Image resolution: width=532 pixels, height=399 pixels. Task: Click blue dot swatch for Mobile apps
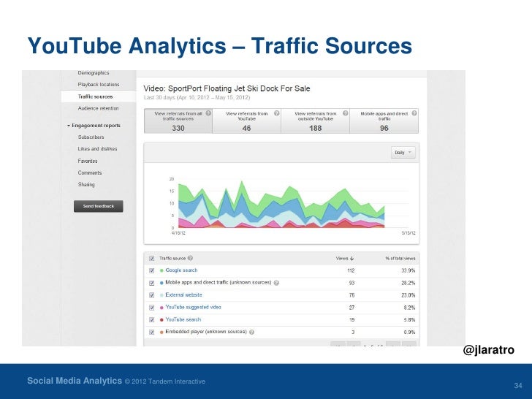(x=161, y=283)
